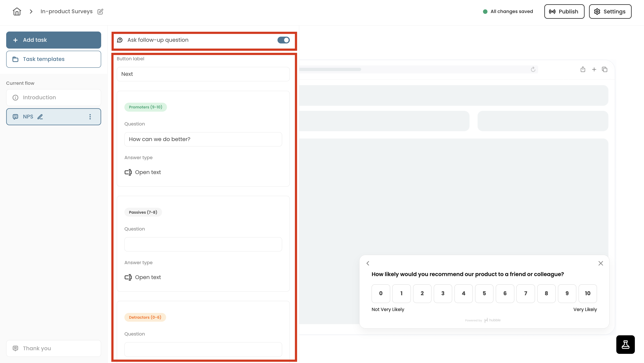The image size is (644, 363).
Task: Select rating 10 in the NPS preview
Action: [x=588, y=294]
